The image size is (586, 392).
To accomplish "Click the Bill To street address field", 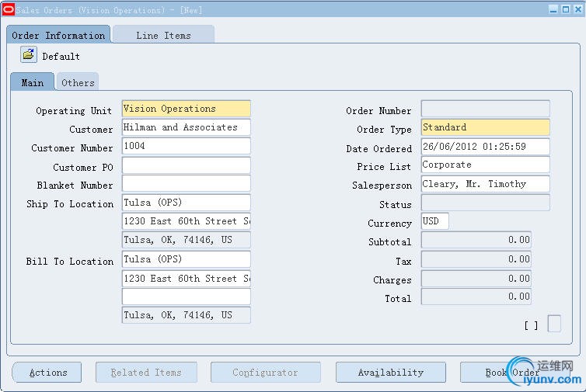I will click(x=186, y=278).
